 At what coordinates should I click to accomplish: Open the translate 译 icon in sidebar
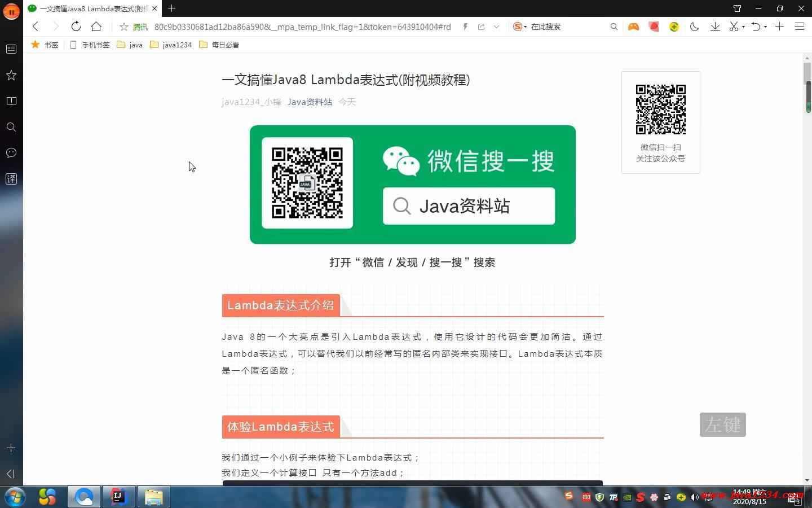click(x=11, y=179)
